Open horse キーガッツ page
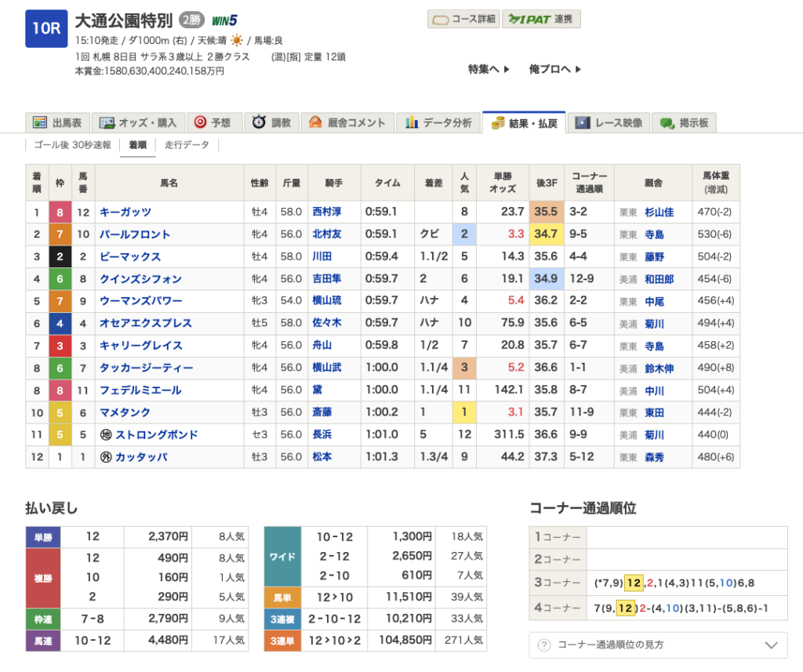 point(125,212)
